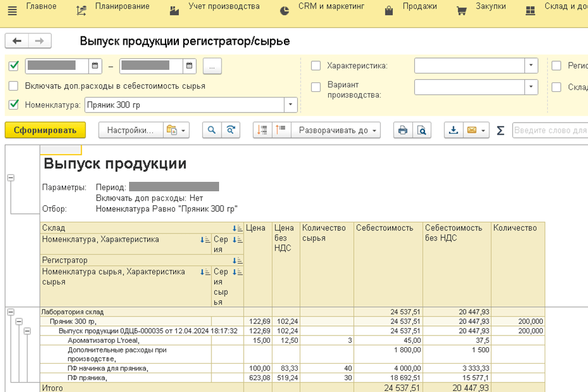The width and height of the screenshot is (588, 392).
Task: Toggle the Регистратор filter checkbox
Action: [x=557, y=66]
